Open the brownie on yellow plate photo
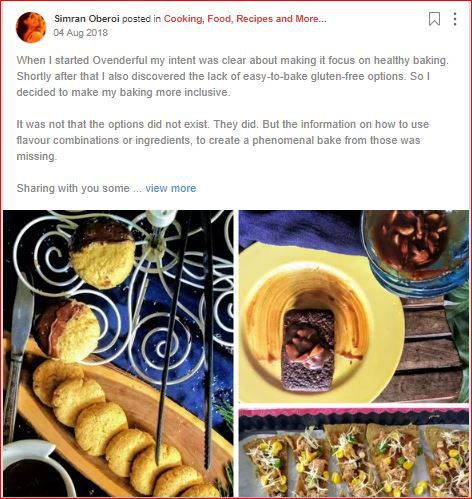Screen dimensions: 472x499 click(354, 306)
